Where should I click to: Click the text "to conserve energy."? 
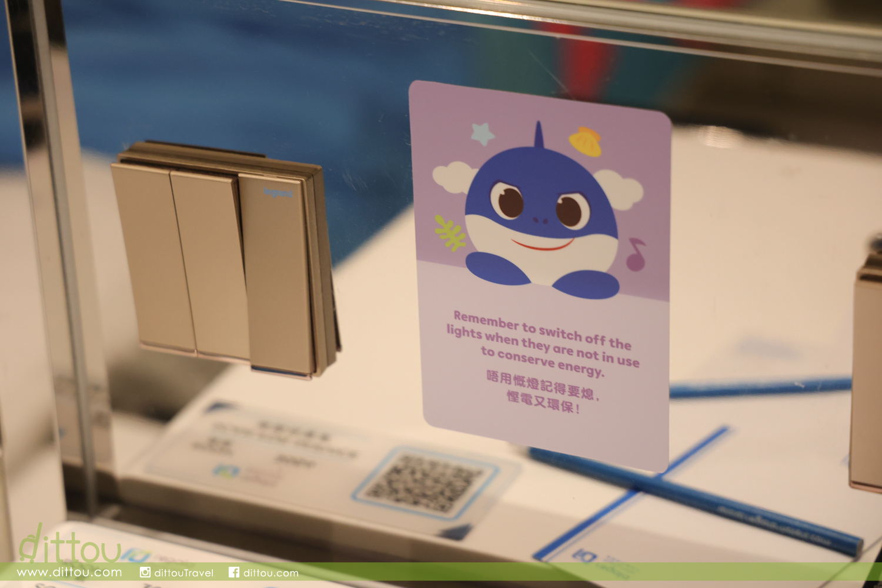tap(542, 361)
